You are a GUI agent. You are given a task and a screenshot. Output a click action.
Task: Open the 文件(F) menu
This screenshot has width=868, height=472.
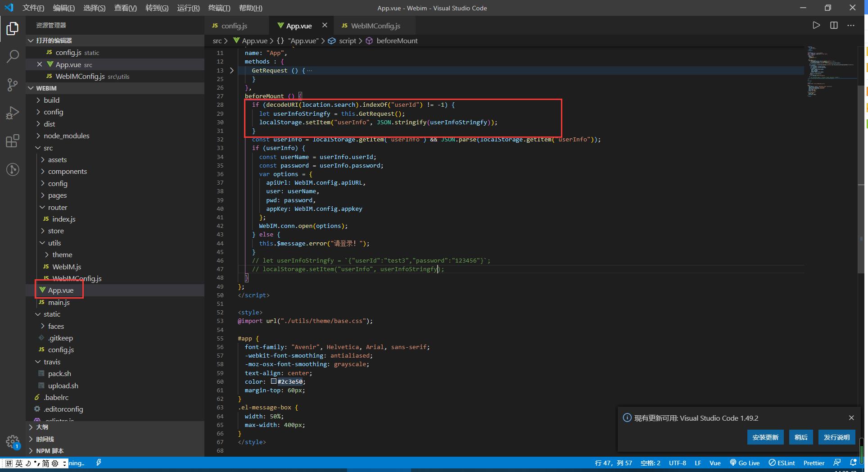tap(33, 8)
